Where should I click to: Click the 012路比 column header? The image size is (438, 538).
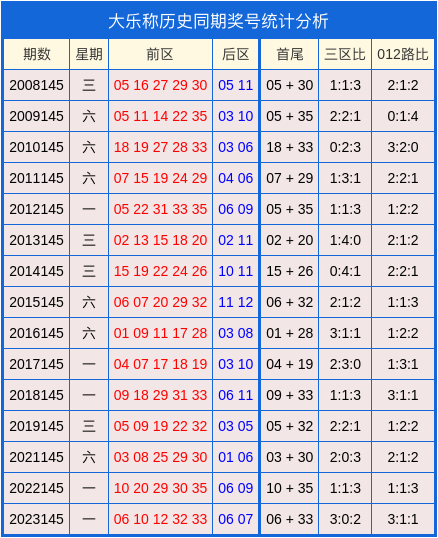coord(403,54)
